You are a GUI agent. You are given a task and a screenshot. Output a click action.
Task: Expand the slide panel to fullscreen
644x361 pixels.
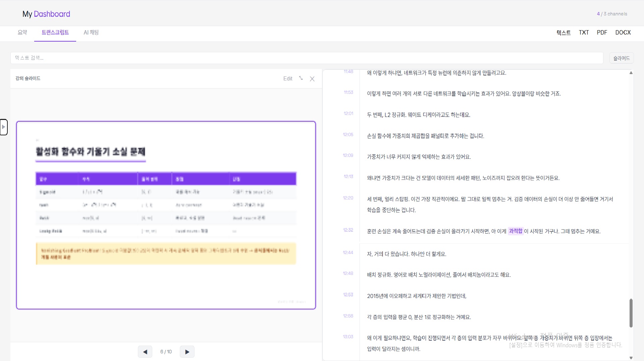click(x=301, y=78)
